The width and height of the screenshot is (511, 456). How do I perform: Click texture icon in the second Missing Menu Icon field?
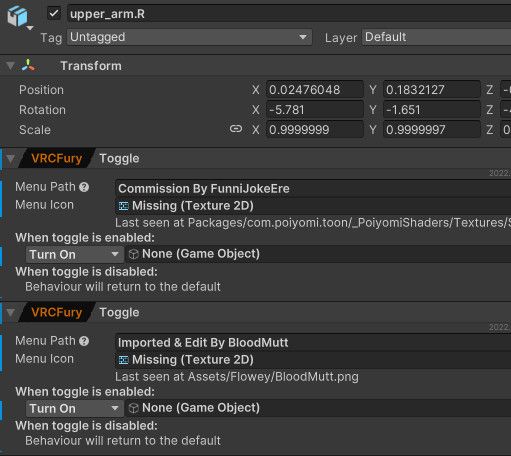point(124,360)
